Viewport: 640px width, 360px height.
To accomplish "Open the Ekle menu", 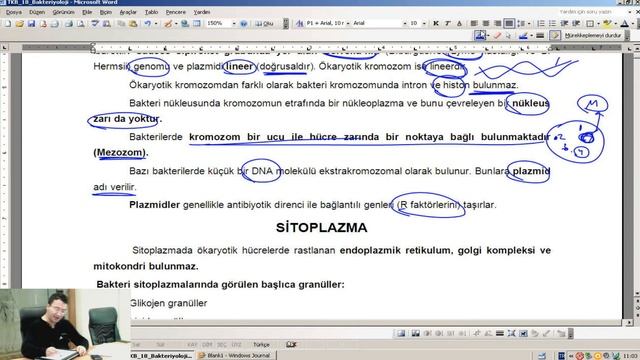I will [87, 12].
